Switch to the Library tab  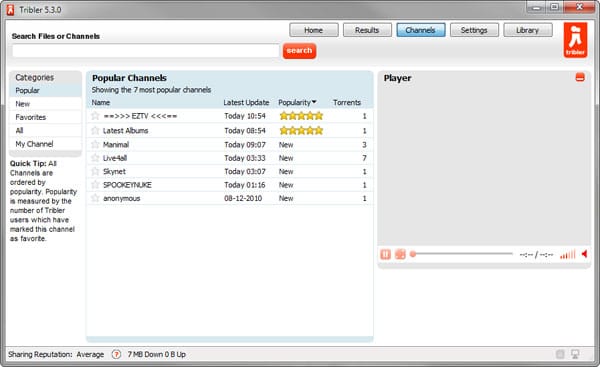528,30
